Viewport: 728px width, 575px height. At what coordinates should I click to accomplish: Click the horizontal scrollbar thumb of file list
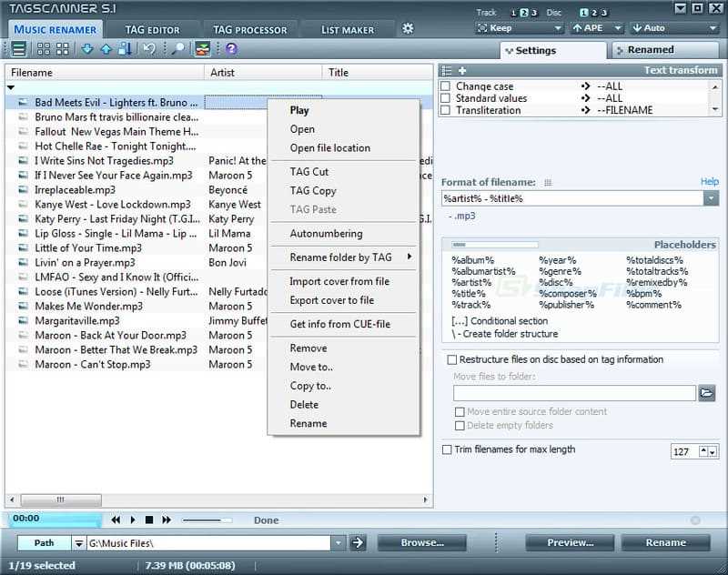[61, 499]
